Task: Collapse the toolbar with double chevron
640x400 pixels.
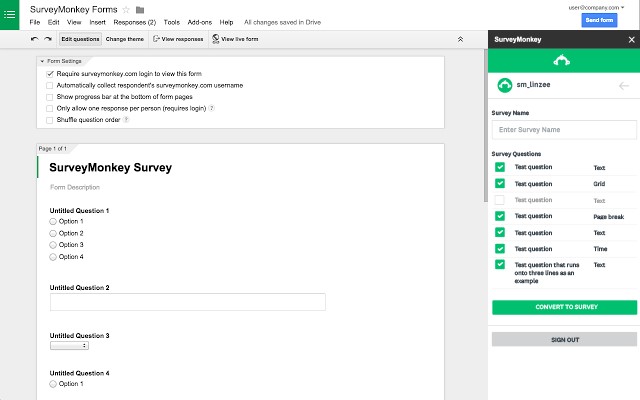Action: 460,40
